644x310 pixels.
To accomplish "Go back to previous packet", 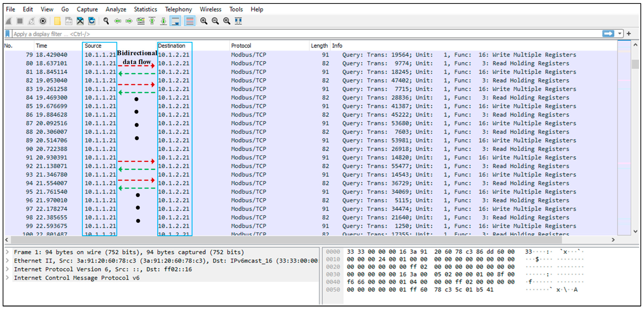I will point(117,21).
